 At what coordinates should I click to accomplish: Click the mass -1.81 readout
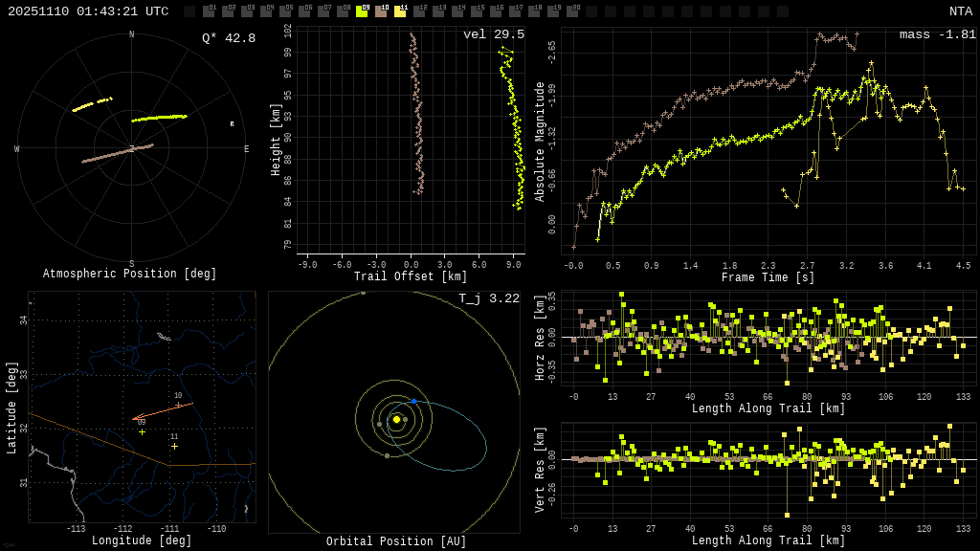coord(937,34)
